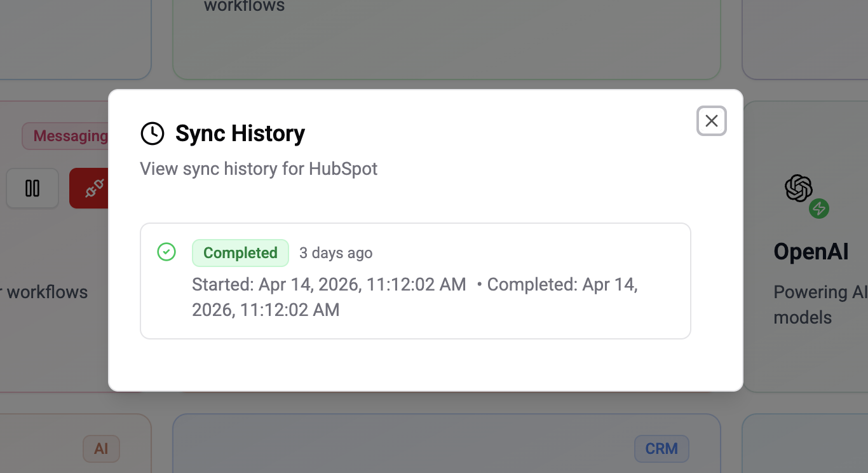Click the CRM category badge

pos(661,449)
